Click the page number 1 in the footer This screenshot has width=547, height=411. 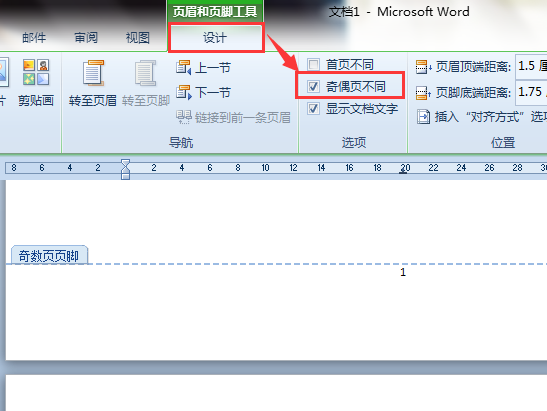[x=403, y=272]
